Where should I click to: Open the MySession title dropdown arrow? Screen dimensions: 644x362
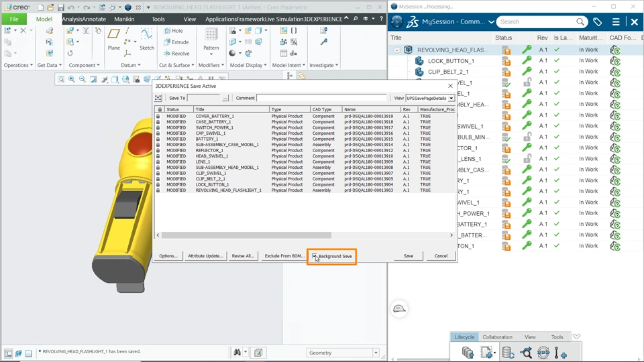click(x=491, y=21)
